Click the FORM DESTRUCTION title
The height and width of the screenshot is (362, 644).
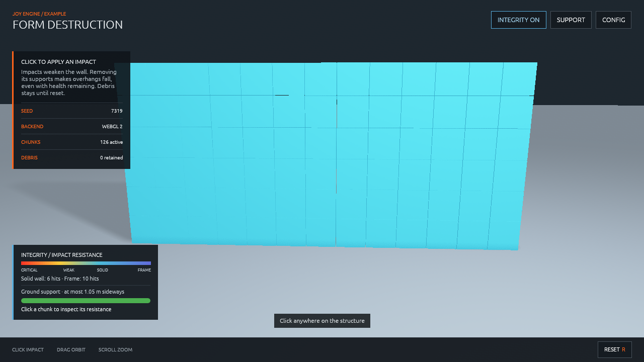(x=67, y=25)
